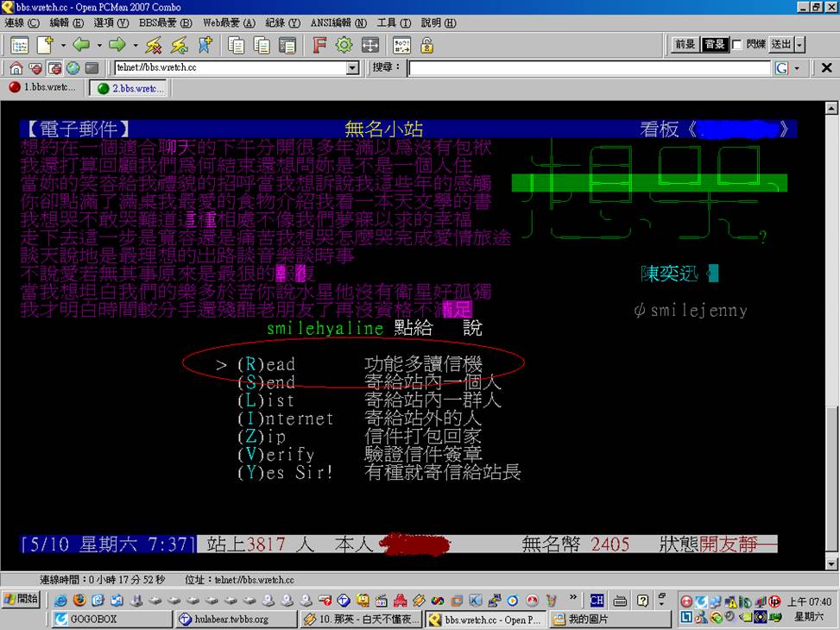The width and height of the screenshot is (840, 630).
Task: Click the home icon beside address bar
Action: (x=16, y=68)
